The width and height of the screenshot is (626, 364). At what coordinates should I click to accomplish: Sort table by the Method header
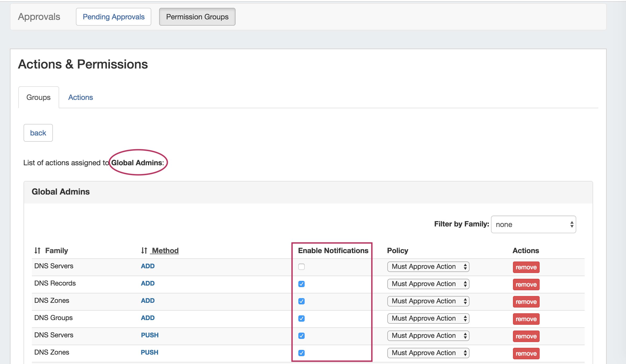(165, 251)
